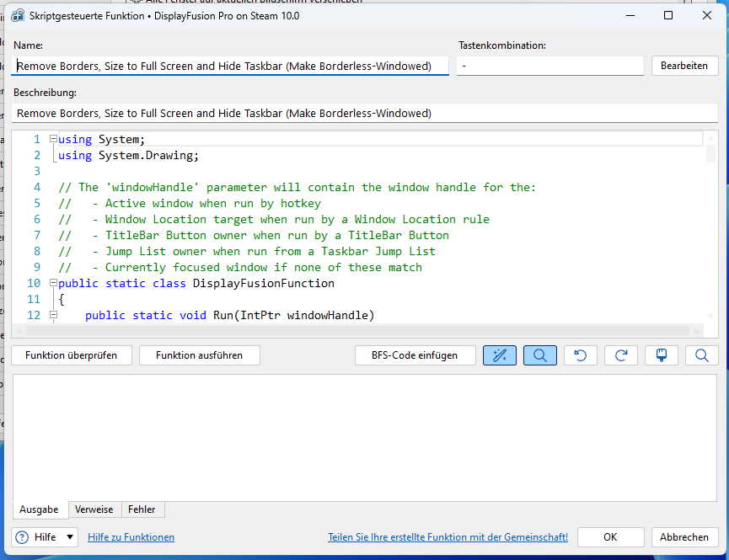Click the comment mentioning Window Location rule
The width and height of the screenshot is (729, 560).
point(274,219)
